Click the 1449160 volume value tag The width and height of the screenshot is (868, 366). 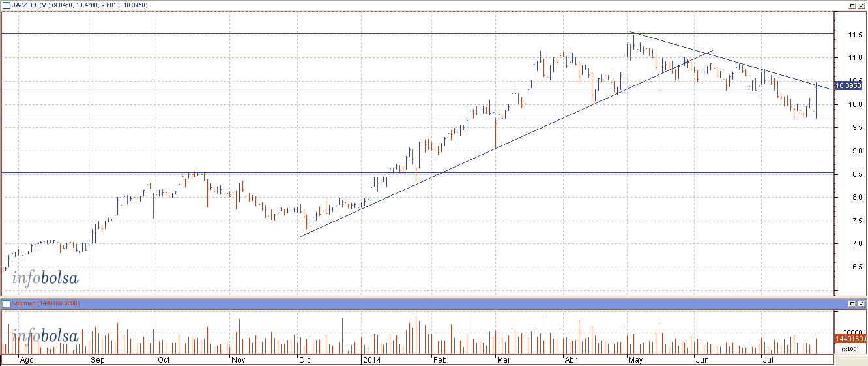(x=850, y=339)
